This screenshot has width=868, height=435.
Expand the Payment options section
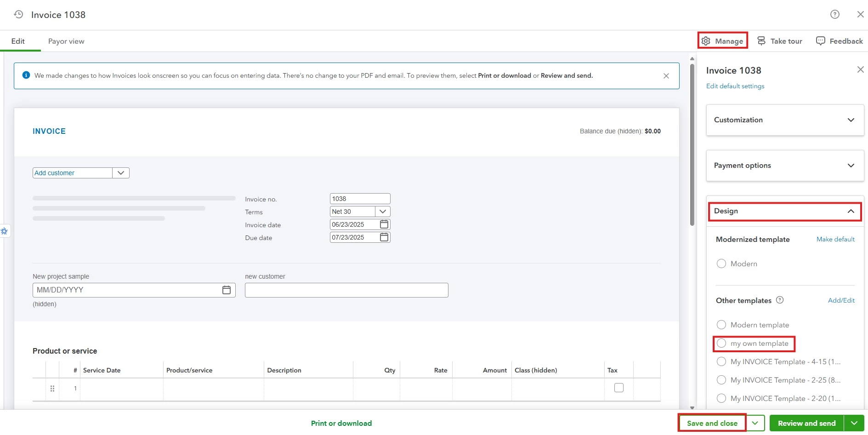tap(785, 165)
